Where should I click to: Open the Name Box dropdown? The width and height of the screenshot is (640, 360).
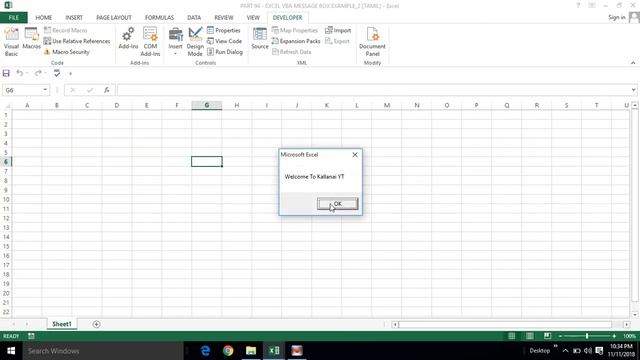tap(45, 90)
